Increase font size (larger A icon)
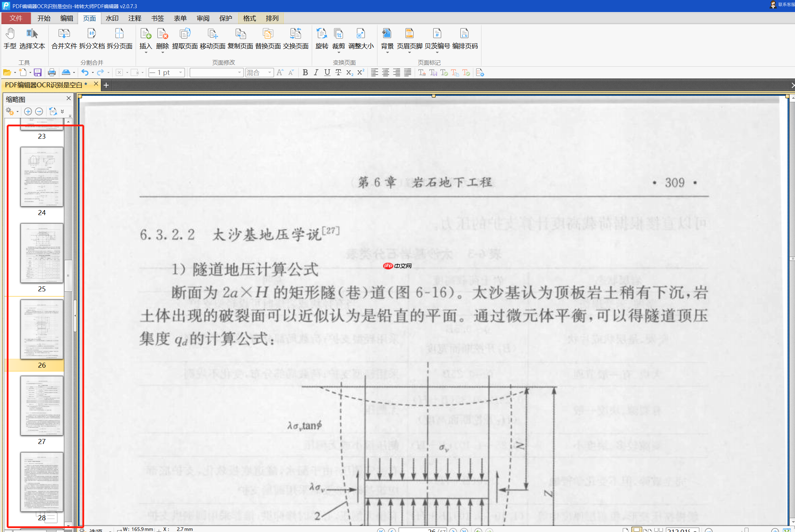Viewport: 795px width, 532px height. tap(280, 73)
